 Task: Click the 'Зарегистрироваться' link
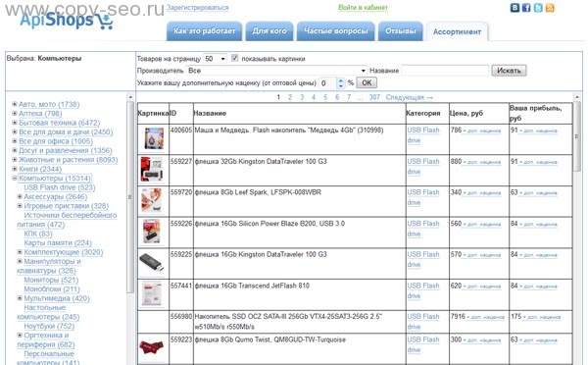pos(197,8)
